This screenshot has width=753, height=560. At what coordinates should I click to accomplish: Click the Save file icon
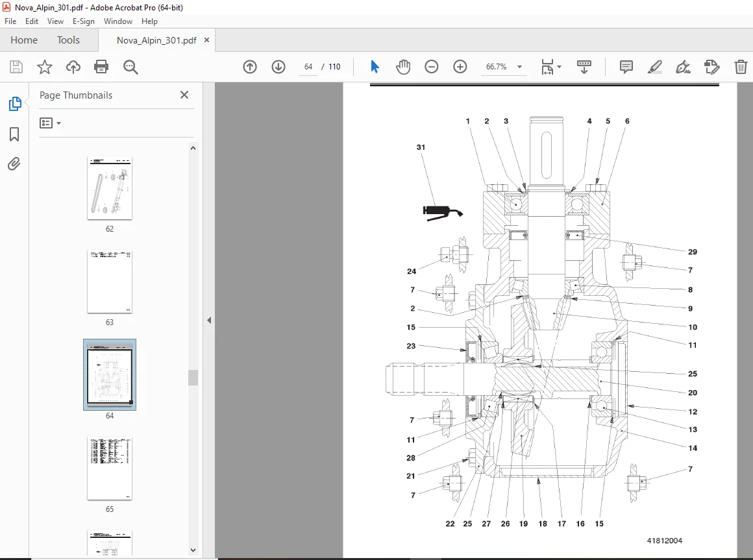click(16, 67)
